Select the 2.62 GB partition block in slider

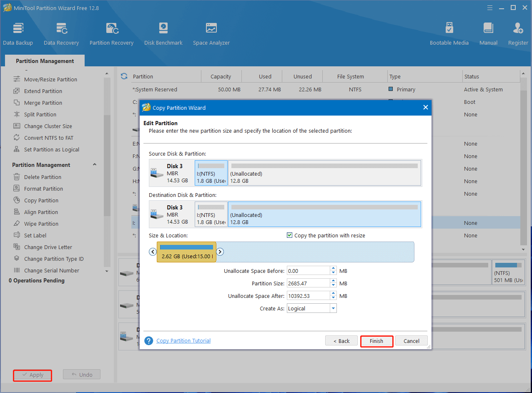(x=186, y=252)
